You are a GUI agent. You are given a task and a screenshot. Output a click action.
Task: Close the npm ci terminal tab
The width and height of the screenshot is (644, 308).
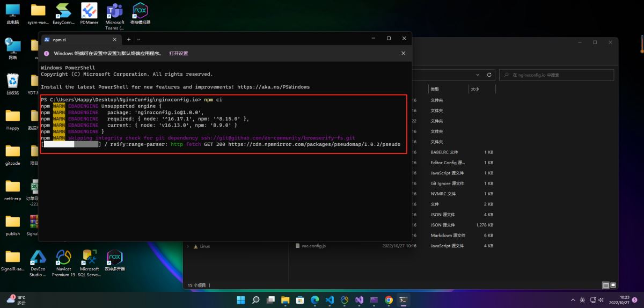pyautogui.click(x=114, y=39)
